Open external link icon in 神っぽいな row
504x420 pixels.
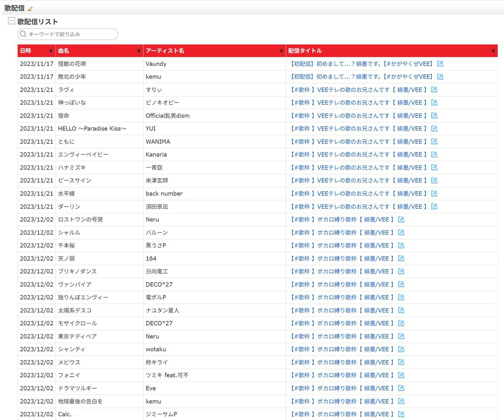(434, 103)
